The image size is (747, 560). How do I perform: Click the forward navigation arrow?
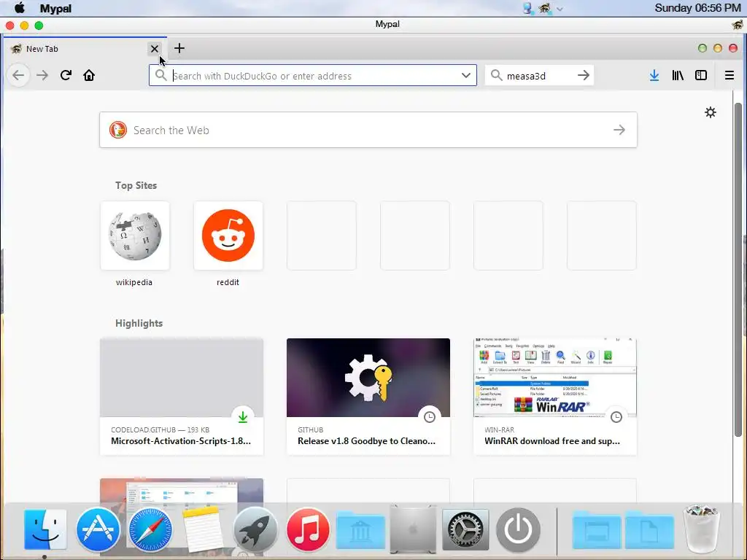pyautogui.click(x=42, y=75)
